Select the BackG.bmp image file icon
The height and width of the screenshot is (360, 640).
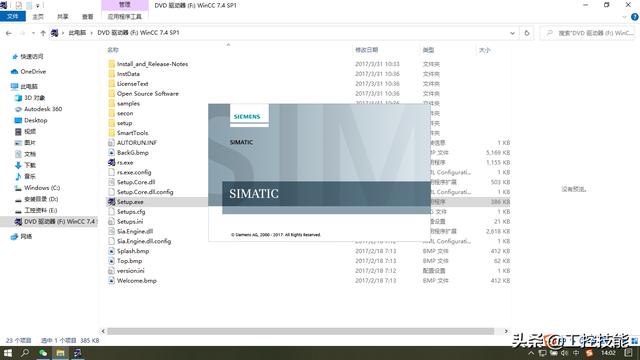pos(111,153)
